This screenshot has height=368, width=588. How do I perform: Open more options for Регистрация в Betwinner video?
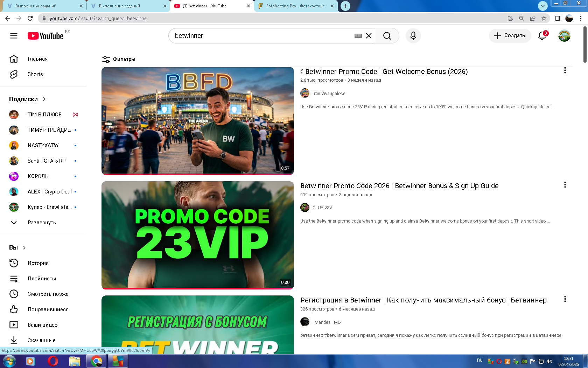click(x=565, y=299)
